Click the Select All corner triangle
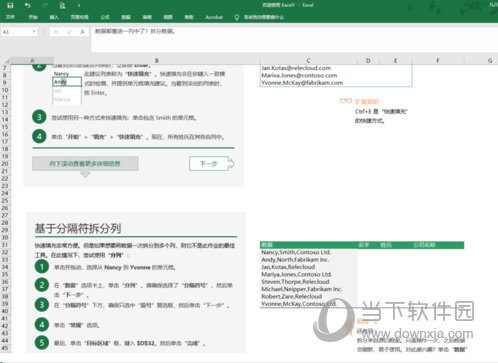 pyautogui.click(x=6, y=61)
